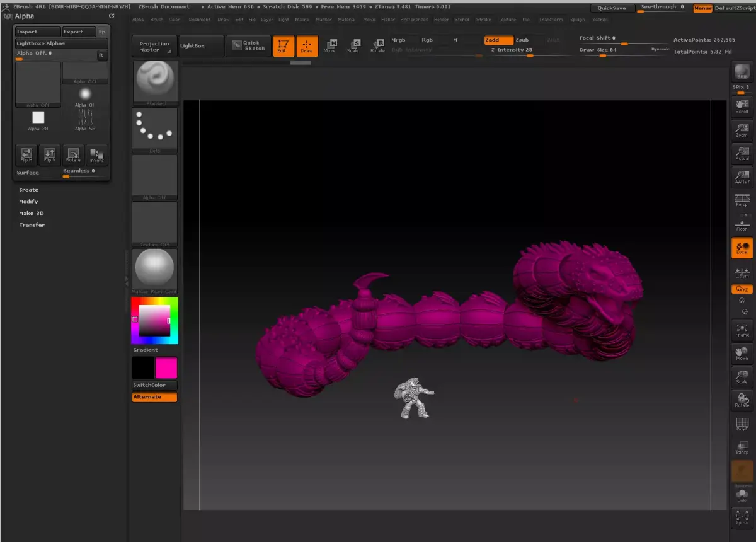Viewport: 756px width, 542px height.
Task: Activate the Scale tool in top toolbar
Action: coord(353,45)
